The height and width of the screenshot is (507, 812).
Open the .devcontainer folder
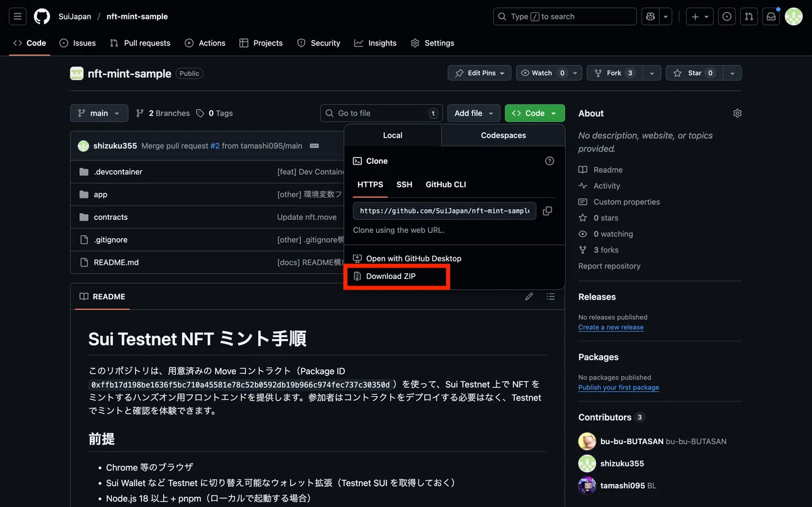tap(118, 172)
